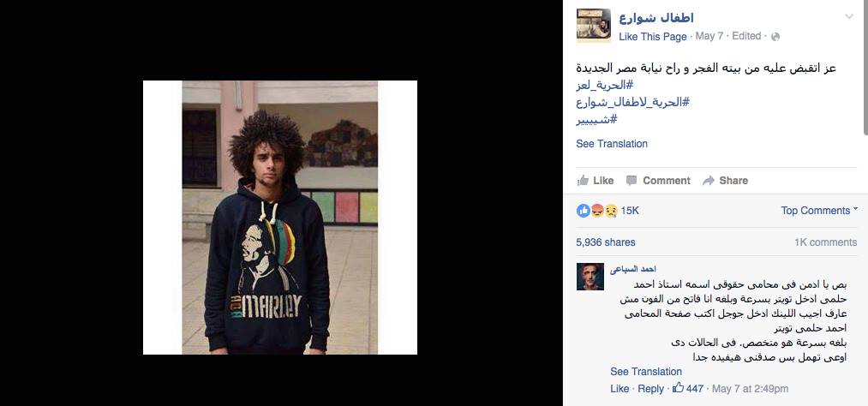
Task: Open the post options chevron at top right
Action: 849,16
